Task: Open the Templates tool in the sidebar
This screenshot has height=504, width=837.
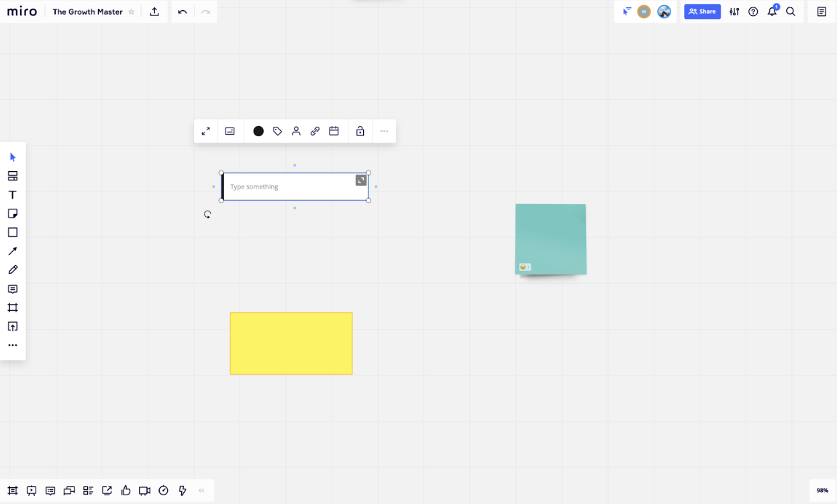Action: coord(12,175)
